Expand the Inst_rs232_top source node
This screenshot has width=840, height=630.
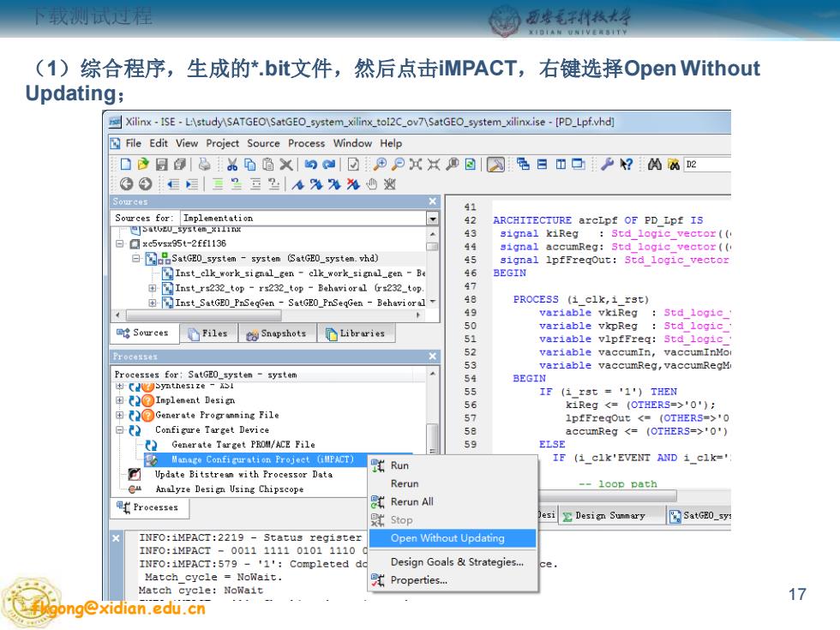click(x=153, y=288)
